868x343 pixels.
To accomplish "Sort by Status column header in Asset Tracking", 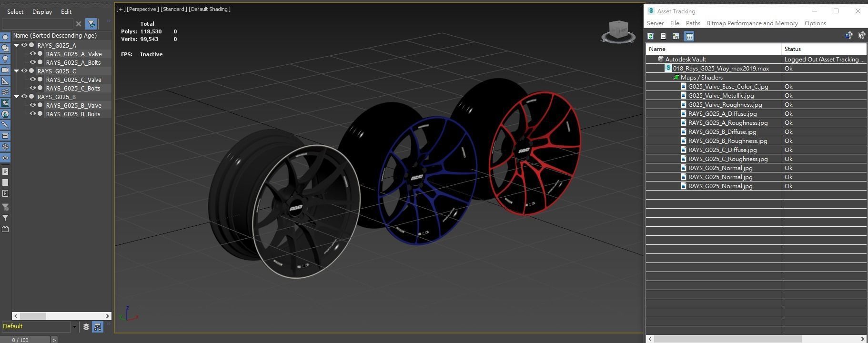I will [824, 49].
